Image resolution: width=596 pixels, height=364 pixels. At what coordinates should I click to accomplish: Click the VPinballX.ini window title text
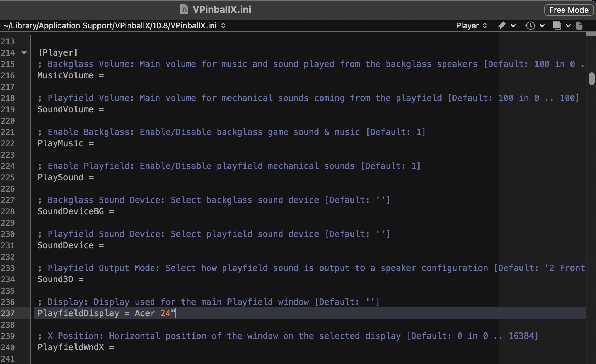(222, 10)
